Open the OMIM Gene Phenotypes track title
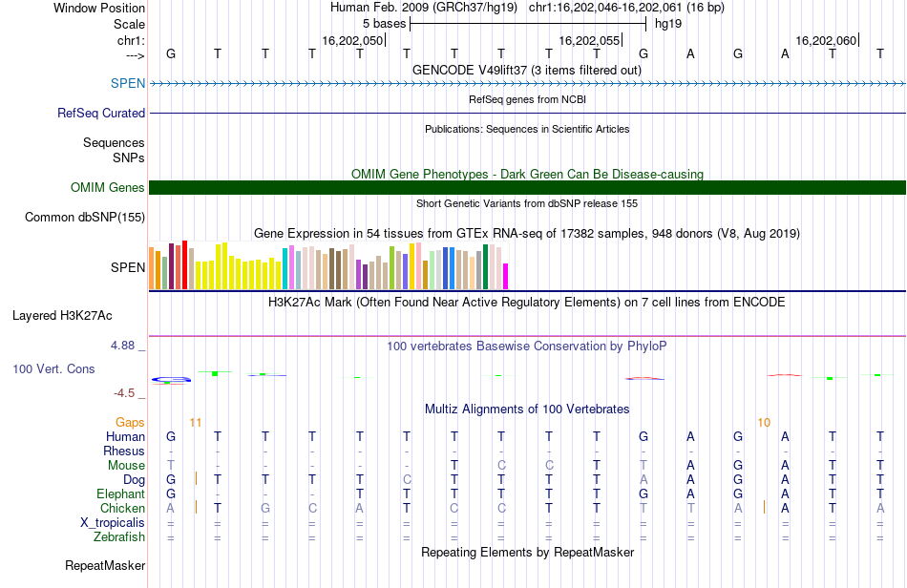907x588 pixels. [527, 174]
